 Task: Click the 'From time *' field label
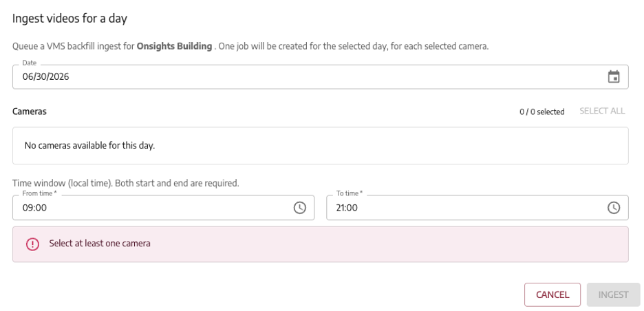(39, 193)
